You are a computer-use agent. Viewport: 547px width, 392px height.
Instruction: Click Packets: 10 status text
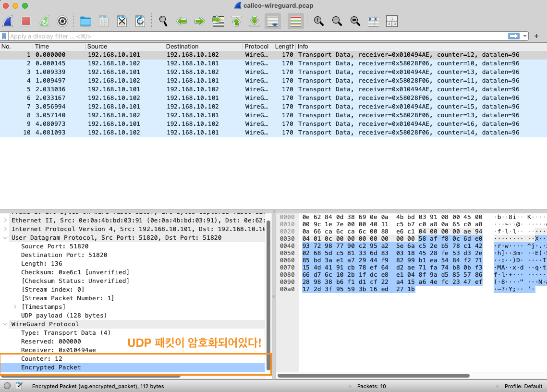tap(372, 386)
